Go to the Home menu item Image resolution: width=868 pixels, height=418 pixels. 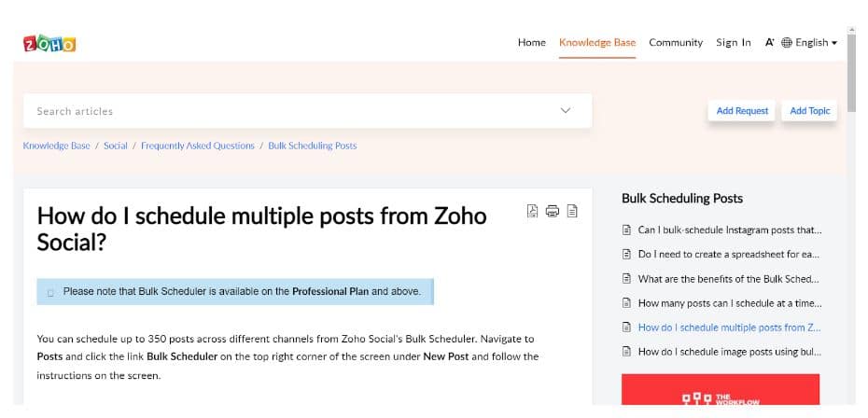tap(531, 43)
